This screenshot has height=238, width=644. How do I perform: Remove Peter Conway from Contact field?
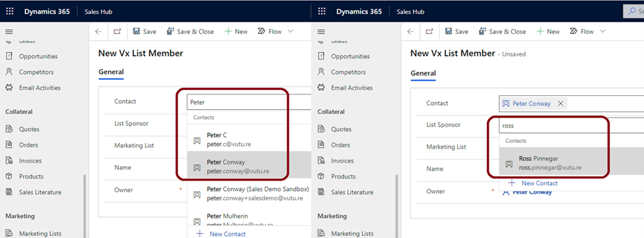click(x=560, y=104)
